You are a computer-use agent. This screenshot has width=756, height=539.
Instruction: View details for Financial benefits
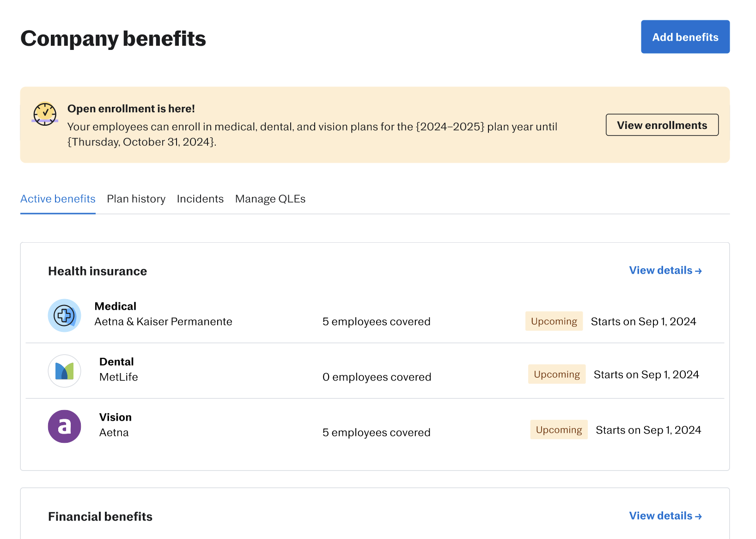point(665,516)
